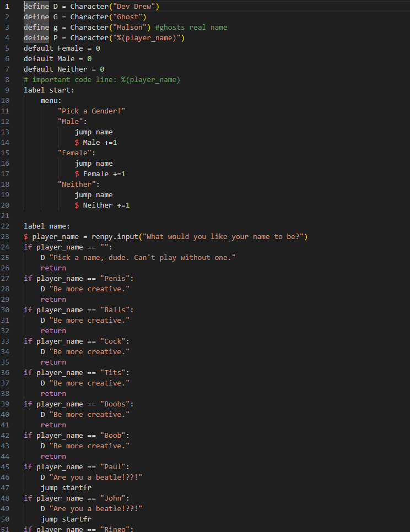Screen dimensions: 410x532
Task: Click the 'menu:' statement
Action: (51, 100)
